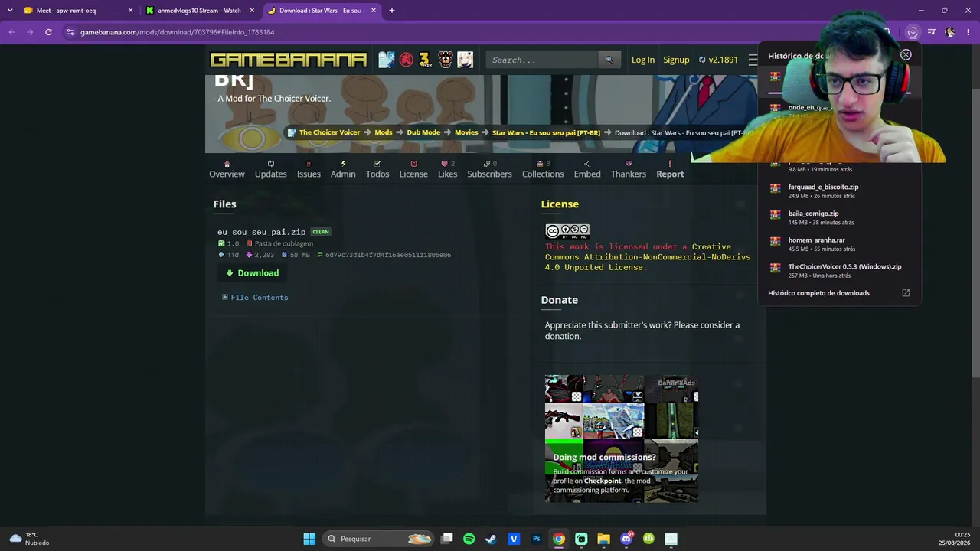Open Steam from the taskbar
The image size is (980, 551).
(491, 539)
